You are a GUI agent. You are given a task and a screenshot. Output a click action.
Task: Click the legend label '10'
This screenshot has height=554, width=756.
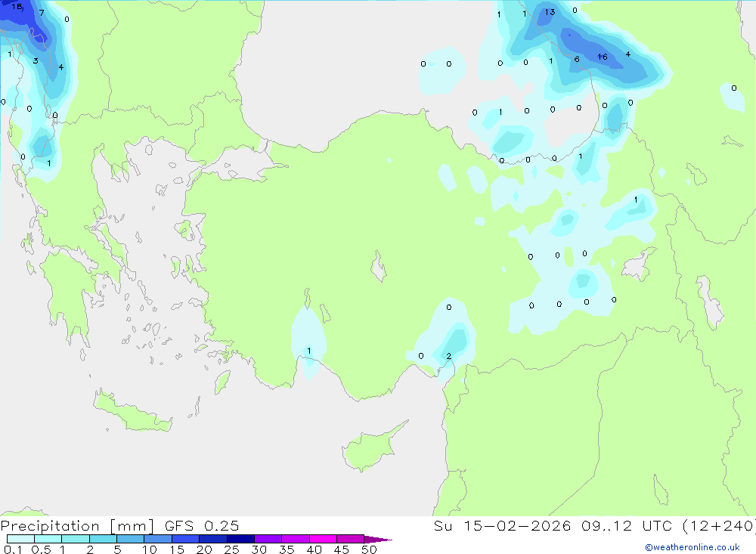tap(150, 549)
